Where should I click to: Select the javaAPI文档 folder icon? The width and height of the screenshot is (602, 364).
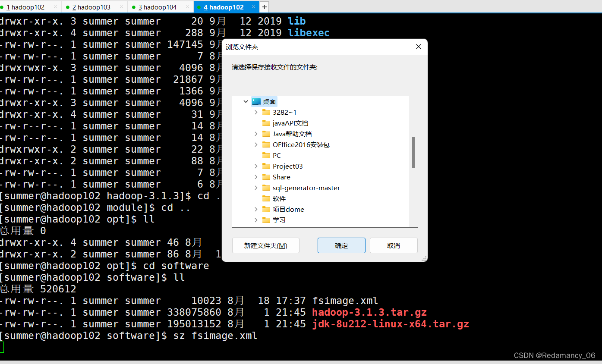click(266, 123)
